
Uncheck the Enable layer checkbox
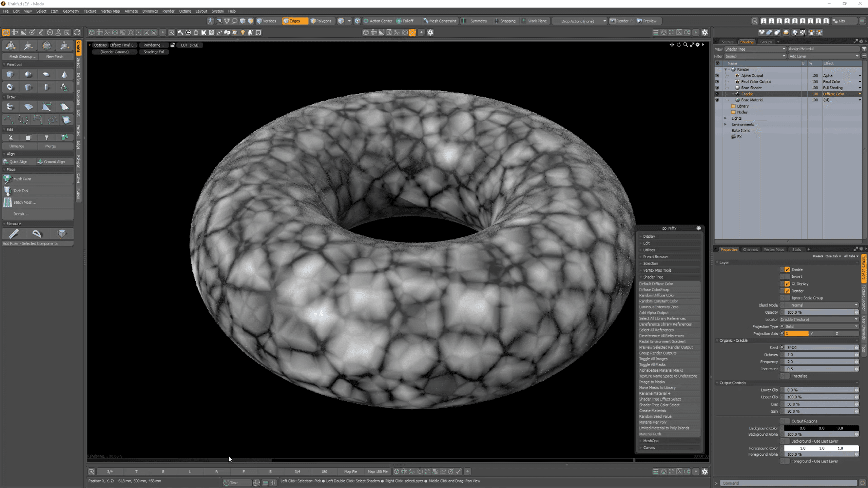coord(787,270)
